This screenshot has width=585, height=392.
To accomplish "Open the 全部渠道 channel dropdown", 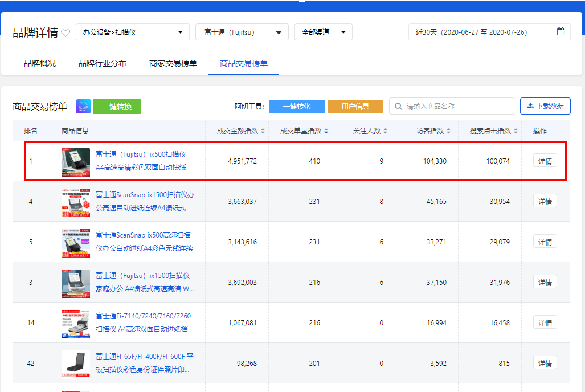I will coord(324,32).
